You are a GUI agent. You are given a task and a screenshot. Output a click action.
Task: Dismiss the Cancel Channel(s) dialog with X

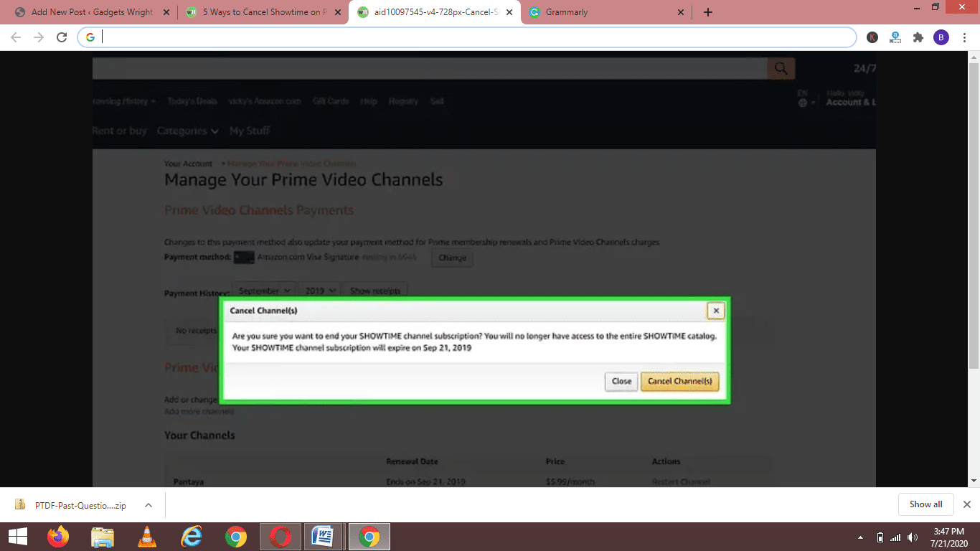(x=715, y=311)
